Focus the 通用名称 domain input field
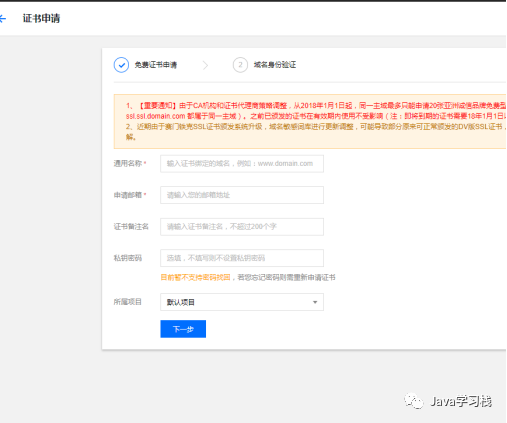 click(x=242, y=164)
